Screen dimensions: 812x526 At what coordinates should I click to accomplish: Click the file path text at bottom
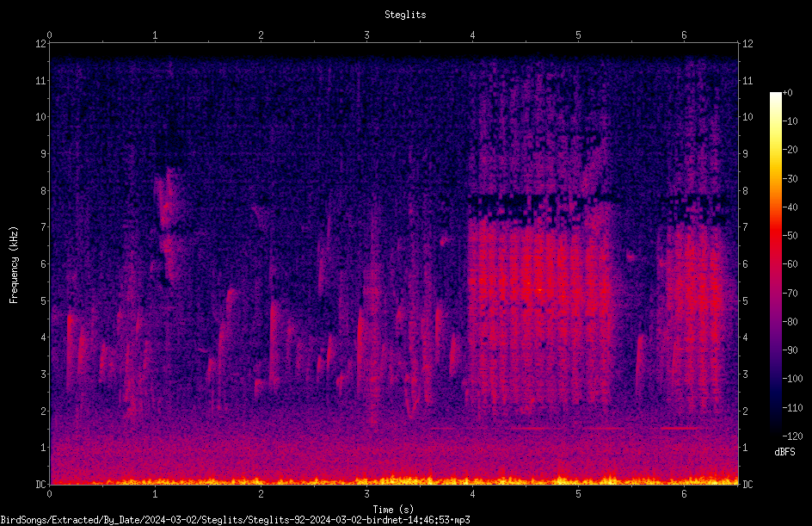click(235, 520)
